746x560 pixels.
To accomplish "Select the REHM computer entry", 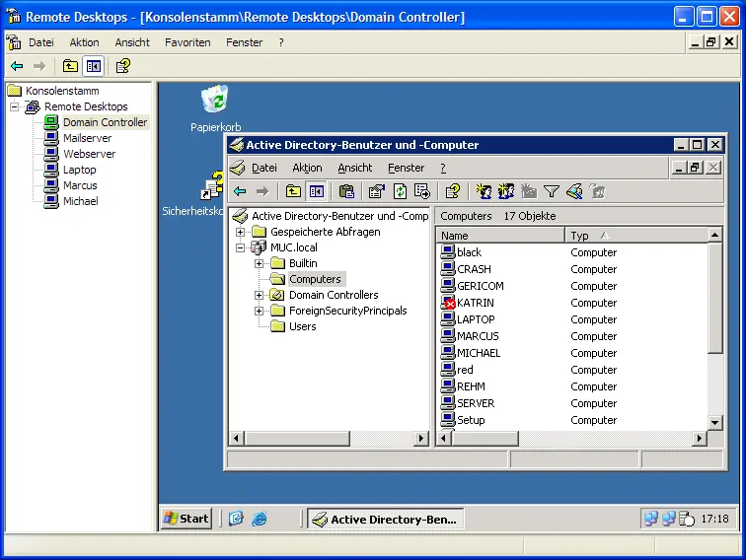I will pyautogui.click(x=471, y=386).
